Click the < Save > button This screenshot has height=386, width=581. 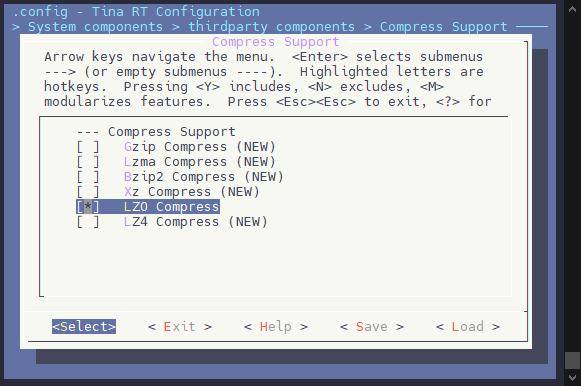pyautogui.click(x=372, y=326)
